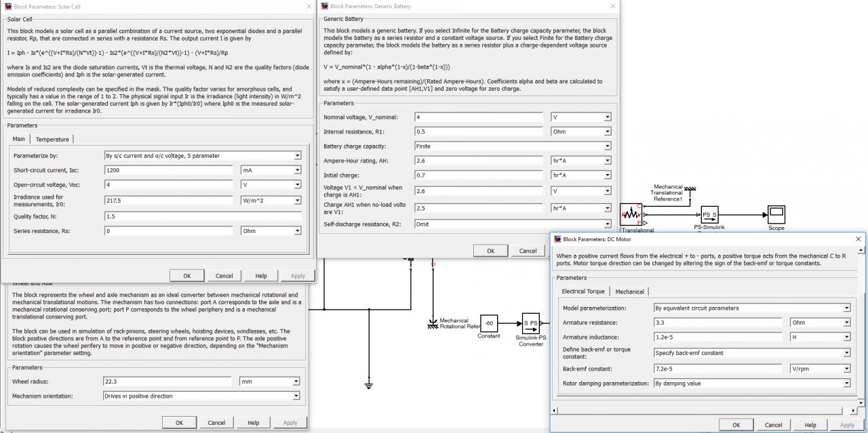Click Cancel in Generic Battery dialog
The width and height of the screenshot is (868, 433).
click(x=528, y=251)
